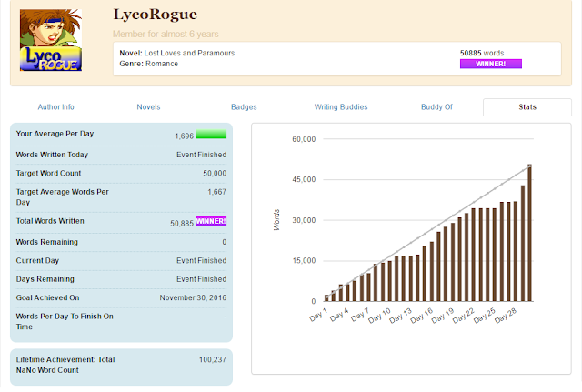
Task: Click novel title 'Lost Loves and Paramours'
Action: coord(189,53)
